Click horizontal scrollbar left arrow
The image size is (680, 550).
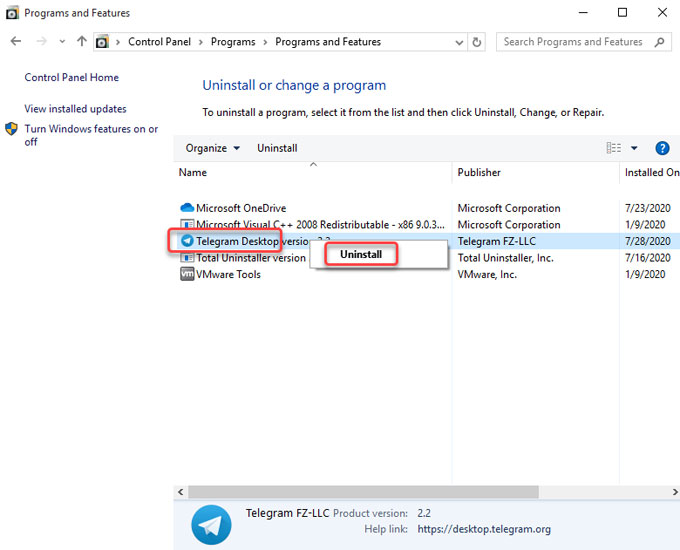pos(180,492)
